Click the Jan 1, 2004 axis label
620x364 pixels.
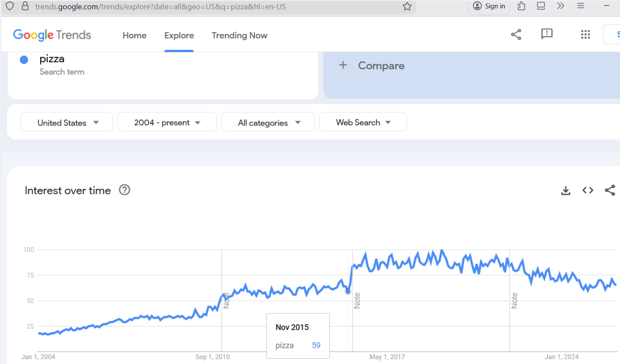coord(38,357)
